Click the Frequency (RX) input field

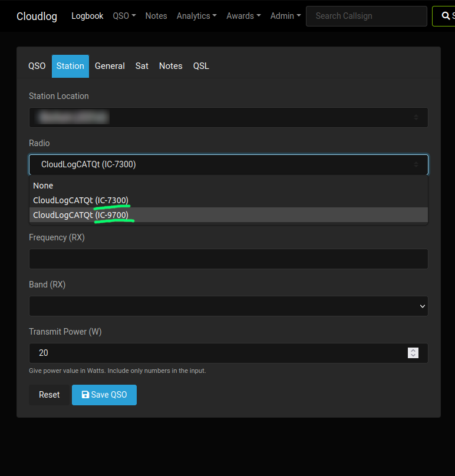(x=229, y=259)
